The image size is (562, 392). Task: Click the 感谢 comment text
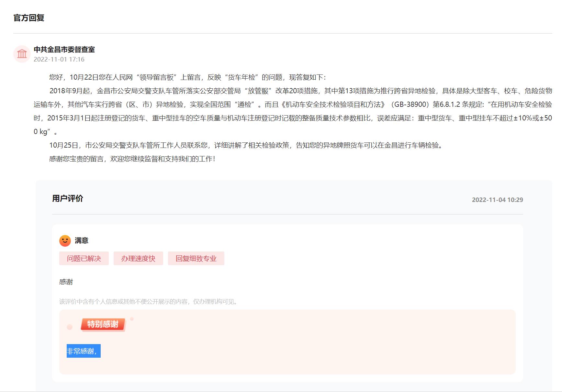pyautogui.click(x=66, y=282)
